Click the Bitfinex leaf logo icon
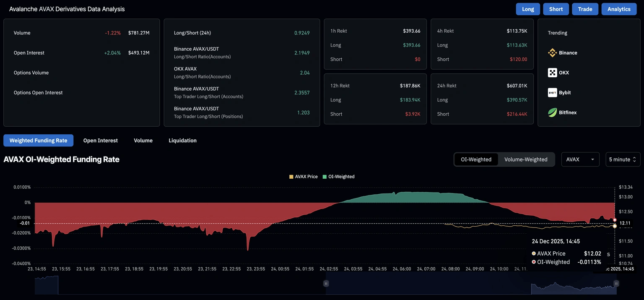644x300 pixels. (552, 112)
